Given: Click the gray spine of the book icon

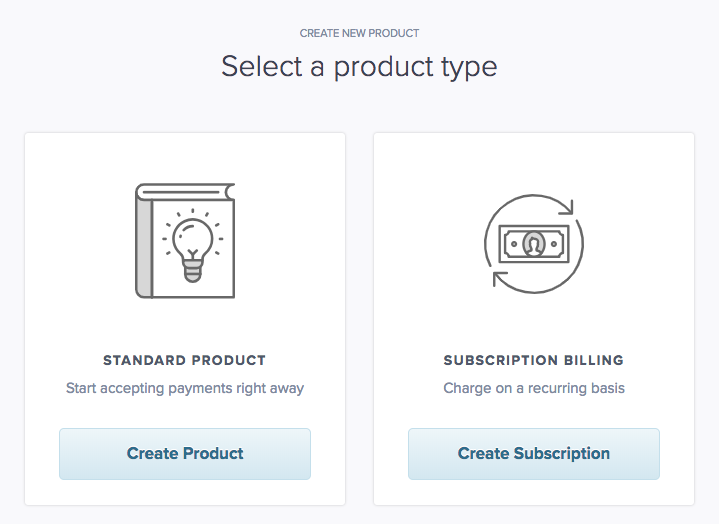Looking at the screenshot, I should (144, 248).
